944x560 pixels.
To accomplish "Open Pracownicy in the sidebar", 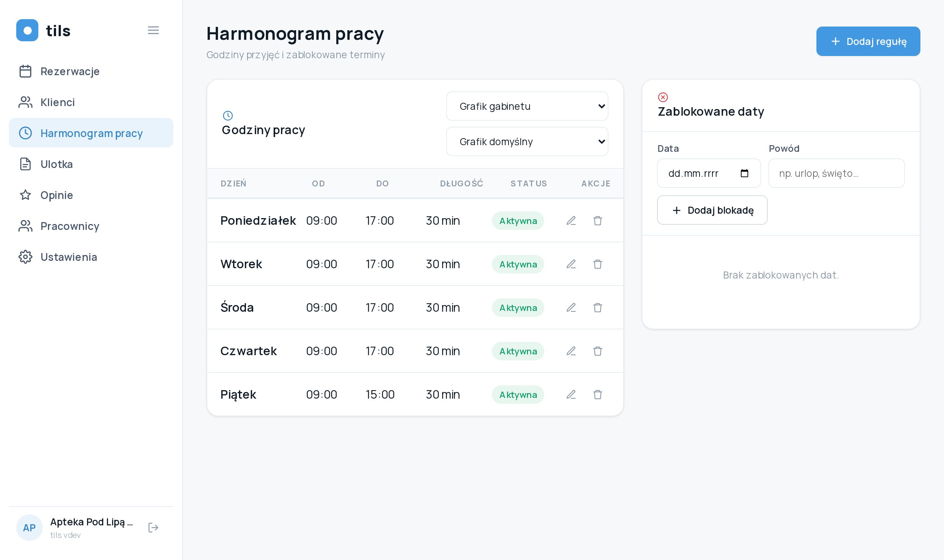I will pos(91,226).
